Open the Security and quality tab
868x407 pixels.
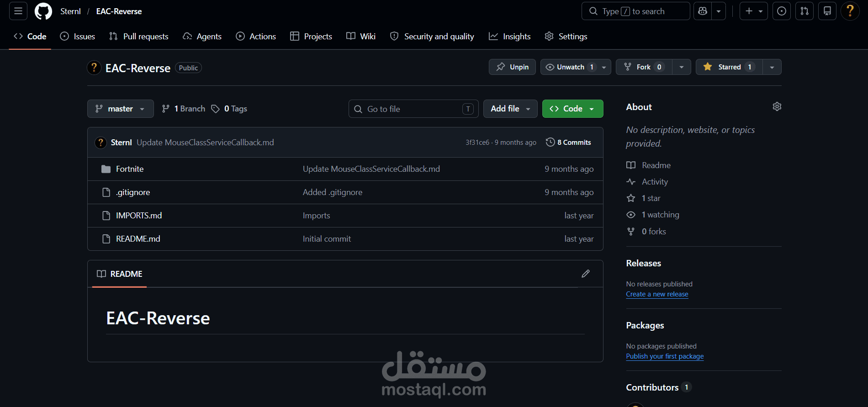(432, 37)
